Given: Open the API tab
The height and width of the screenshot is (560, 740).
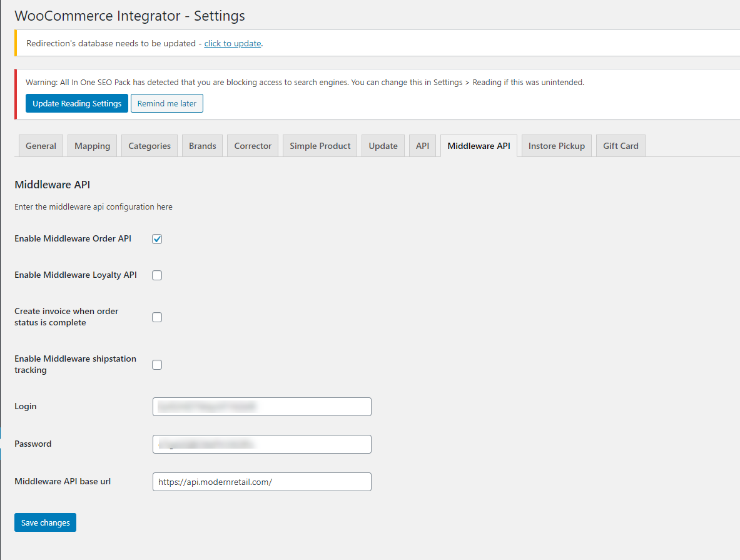Looking at the screenshot, I should click(x=422, y=146).
